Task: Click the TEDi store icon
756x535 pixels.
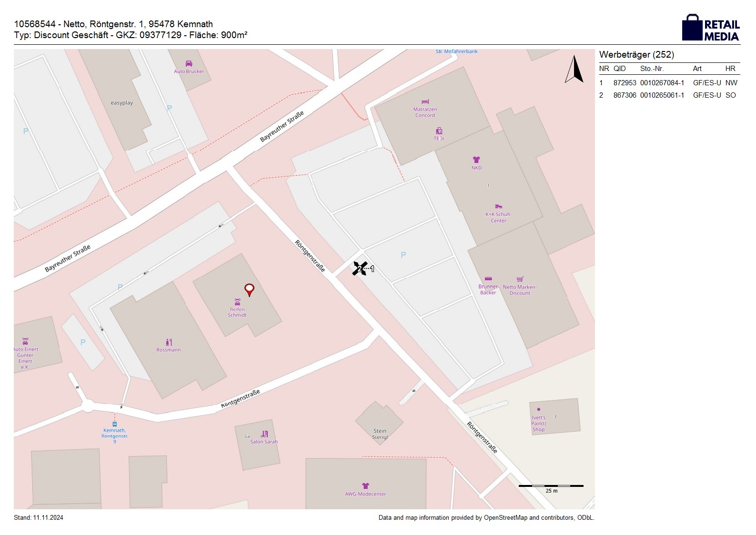Action: tap(439, 131)
